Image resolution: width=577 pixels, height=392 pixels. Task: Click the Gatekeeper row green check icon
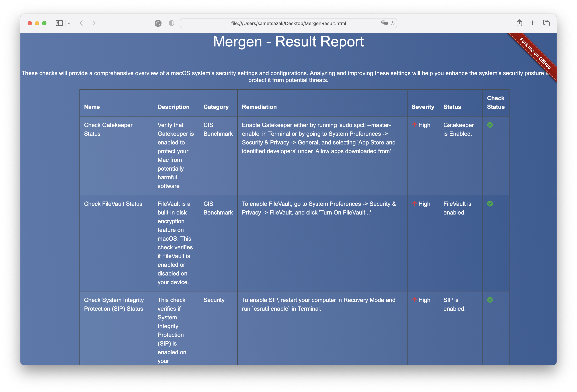coord(490,125)
